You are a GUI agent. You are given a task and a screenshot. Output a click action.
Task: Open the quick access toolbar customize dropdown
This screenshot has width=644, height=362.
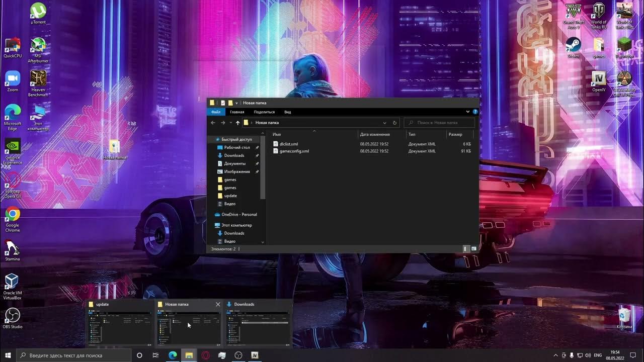point(236,103)
